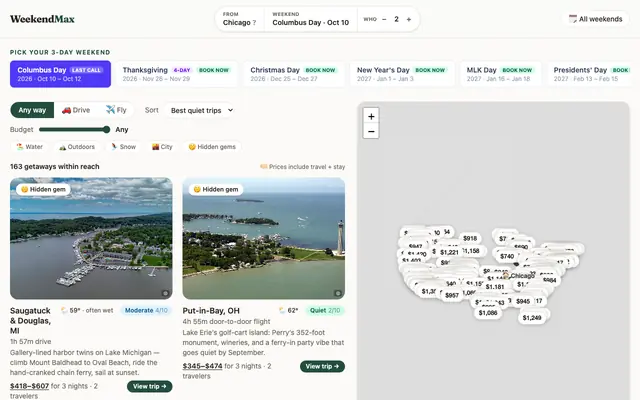Select the Christmas Day weekend tab
This screenshot has width=640, height=400.
click(293, 74)
